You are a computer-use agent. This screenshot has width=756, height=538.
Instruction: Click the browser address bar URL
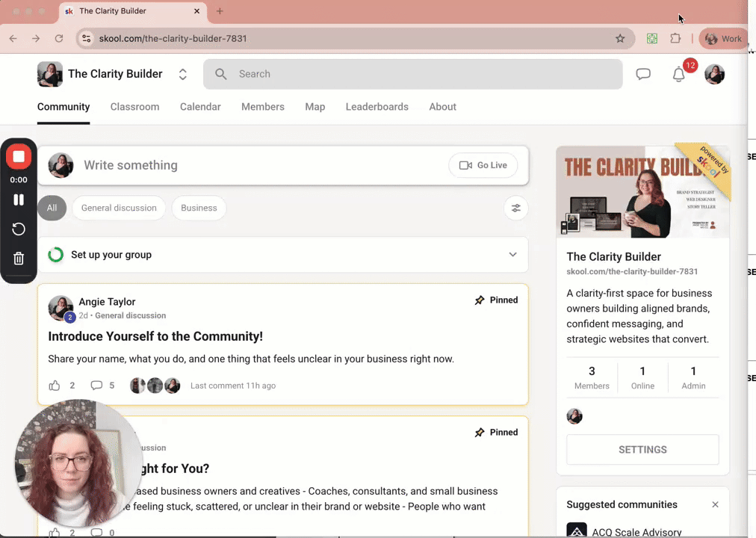(173, 39)
